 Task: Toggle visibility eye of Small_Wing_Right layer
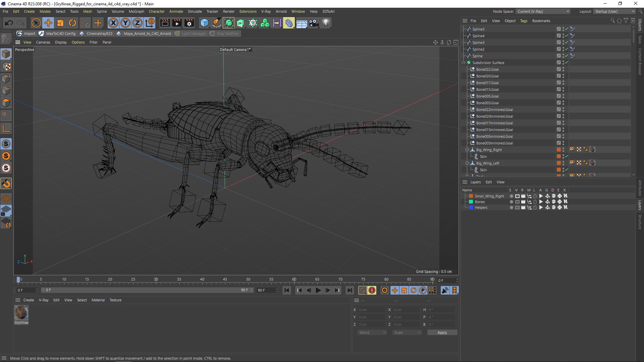point(517,196)
